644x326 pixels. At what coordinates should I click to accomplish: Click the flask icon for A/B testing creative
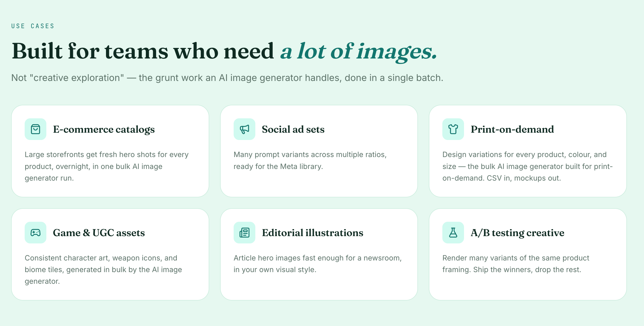coord(453,233)
